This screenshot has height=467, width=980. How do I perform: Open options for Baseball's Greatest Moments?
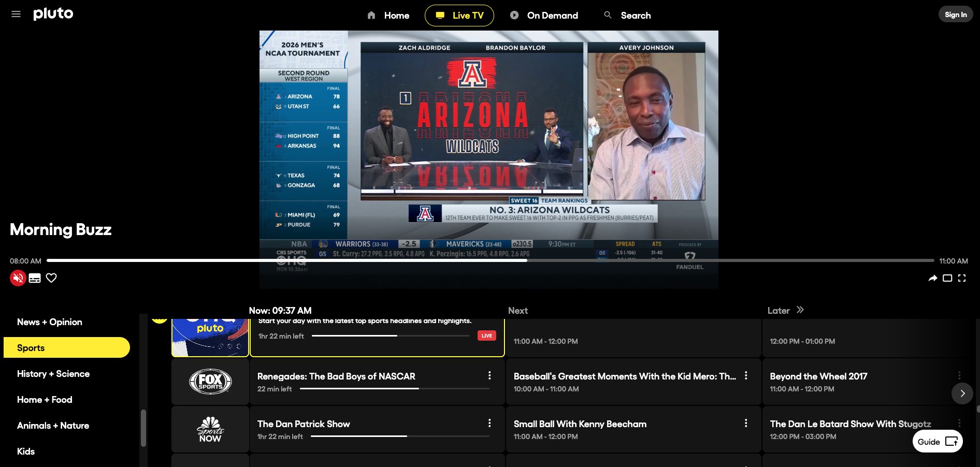tap(746, 375)
